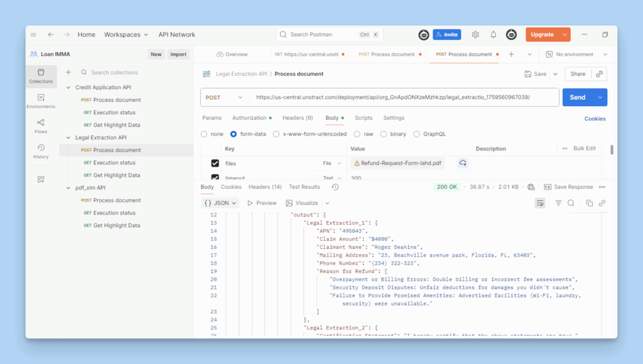Select the raw body radio button
The height and width of the screenshot is (364, 643).
point(357,134)
